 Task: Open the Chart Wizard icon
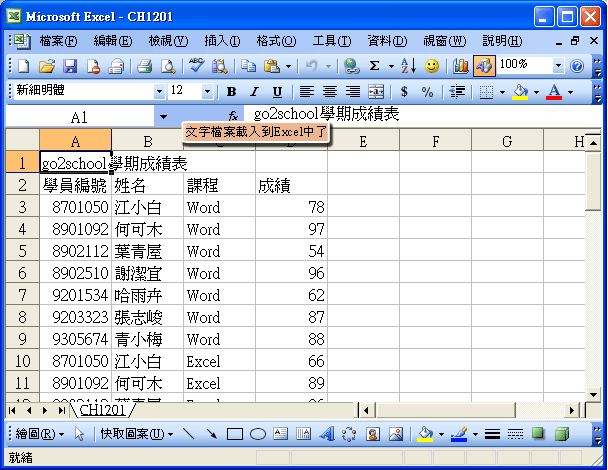460,66
